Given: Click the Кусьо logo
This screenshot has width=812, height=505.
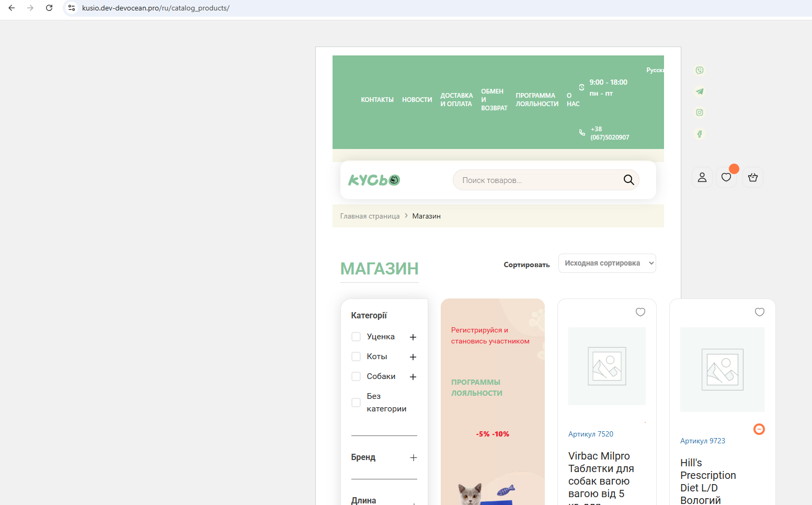Looking at the screenshot, I should point(374,180).
